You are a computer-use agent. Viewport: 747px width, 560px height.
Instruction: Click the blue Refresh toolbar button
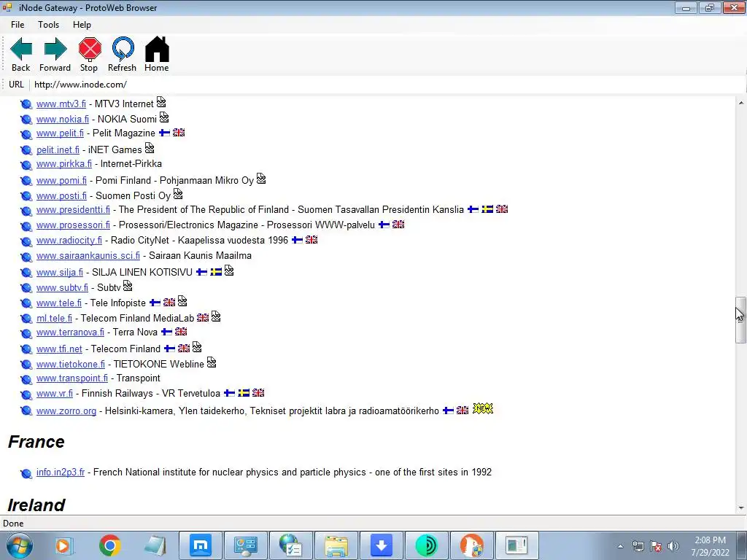coord(123,54)
